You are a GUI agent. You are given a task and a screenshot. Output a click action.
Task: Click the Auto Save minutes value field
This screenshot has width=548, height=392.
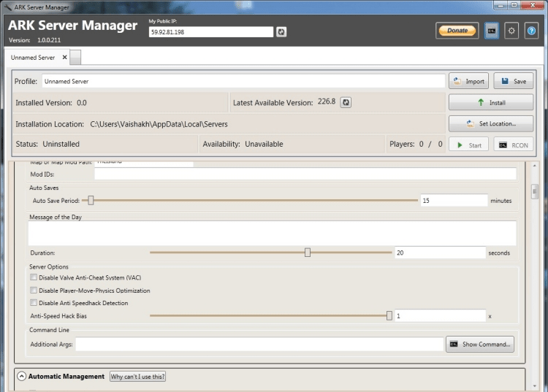coord(454,200)
